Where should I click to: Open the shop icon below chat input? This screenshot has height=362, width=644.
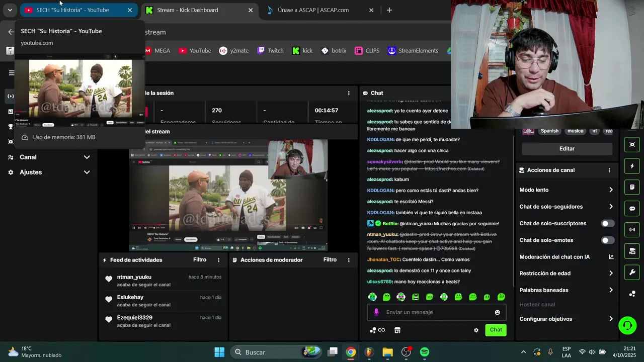tap(397, 330)
